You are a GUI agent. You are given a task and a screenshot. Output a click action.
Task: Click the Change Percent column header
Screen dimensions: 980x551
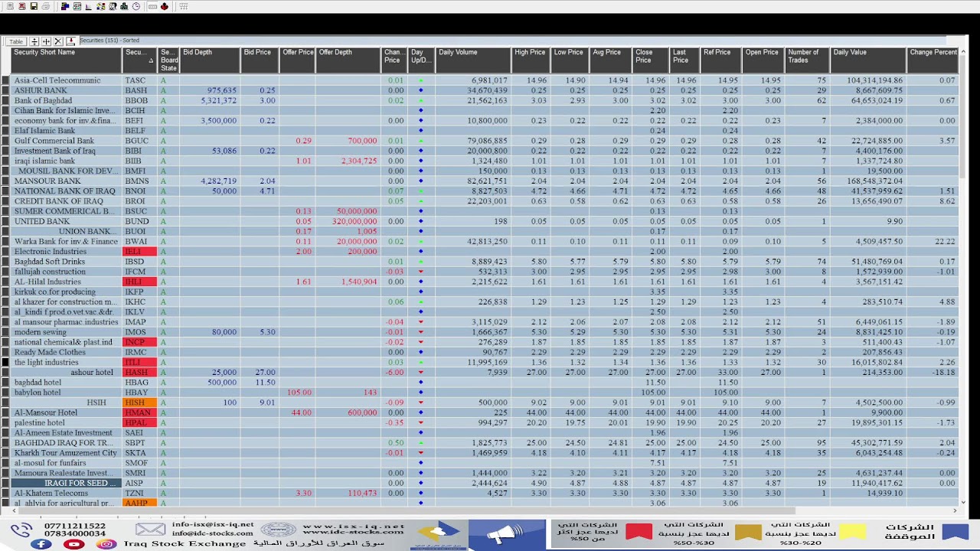tap(933, 60)
